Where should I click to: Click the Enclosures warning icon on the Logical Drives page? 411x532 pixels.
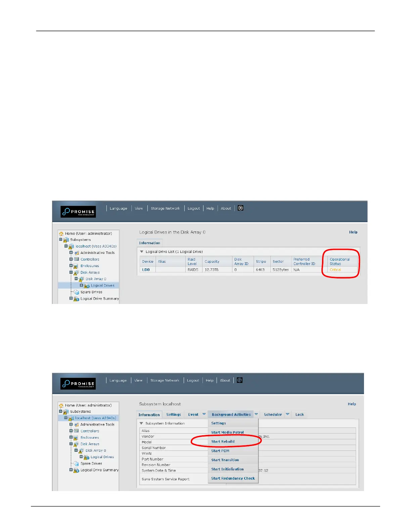[76, 266]
